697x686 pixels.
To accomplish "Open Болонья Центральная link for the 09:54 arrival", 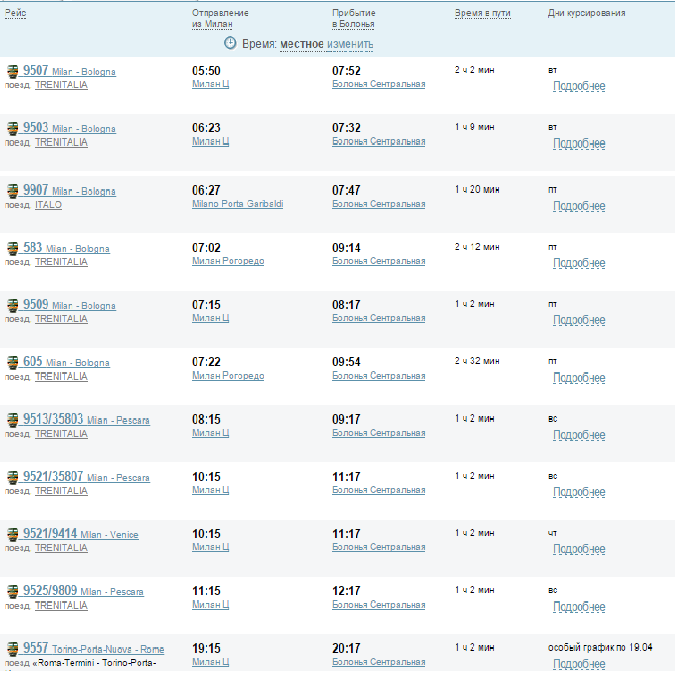I will tap(378, 376).
